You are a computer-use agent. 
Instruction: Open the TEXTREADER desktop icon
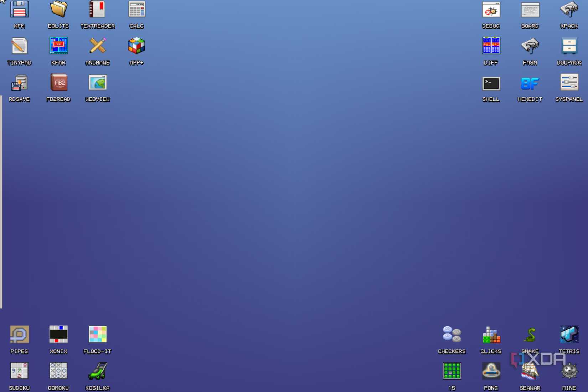(97, 10)
